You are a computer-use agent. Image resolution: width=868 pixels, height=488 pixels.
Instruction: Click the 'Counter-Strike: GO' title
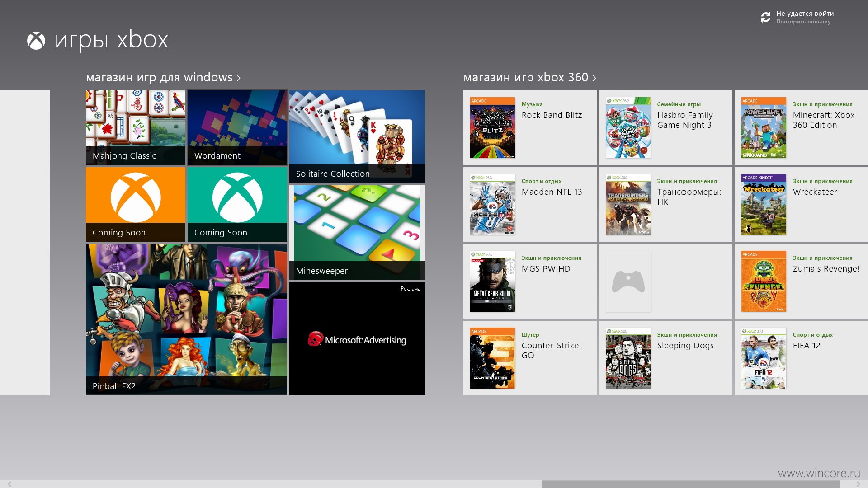click(x=551, y=351)
